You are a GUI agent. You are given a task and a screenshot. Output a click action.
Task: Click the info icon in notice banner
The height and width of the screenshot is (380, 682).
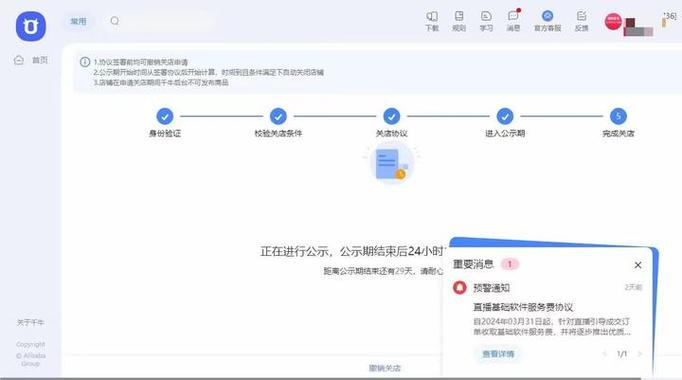[x=85, y=62]
